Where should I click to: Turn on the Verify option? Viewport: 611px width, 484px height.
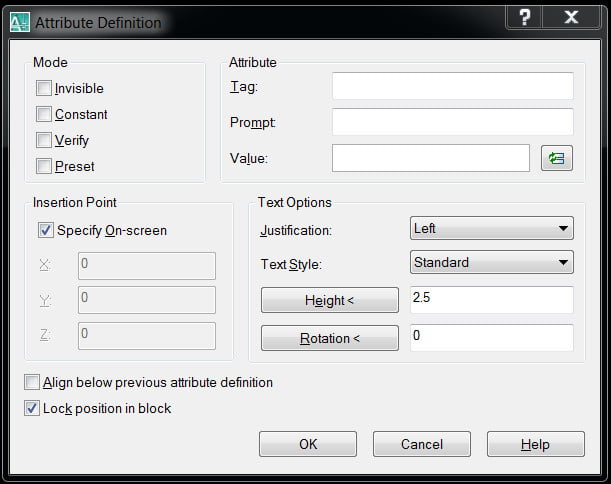44,140
